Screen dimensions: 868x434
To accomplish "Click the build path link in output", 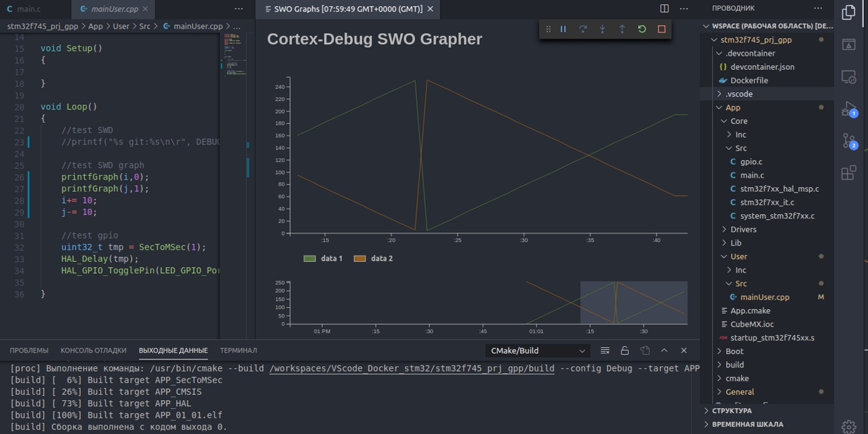I will (412, 368).
